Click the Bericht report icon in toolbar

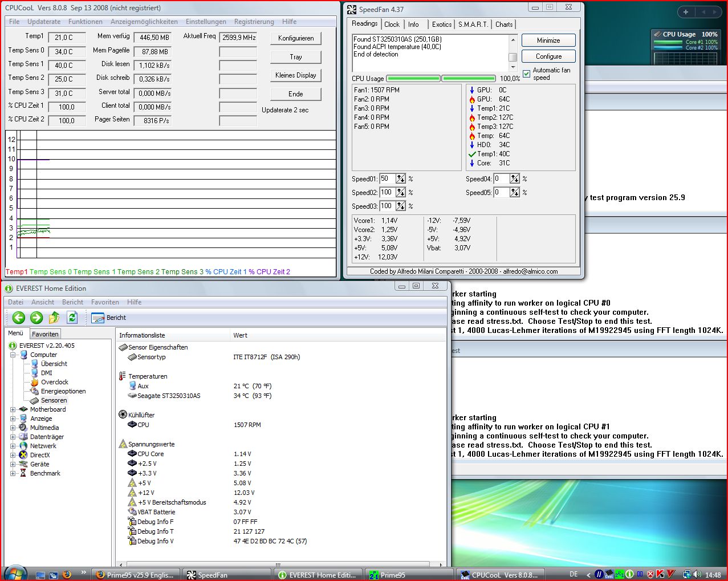click(x=97, y=318)
